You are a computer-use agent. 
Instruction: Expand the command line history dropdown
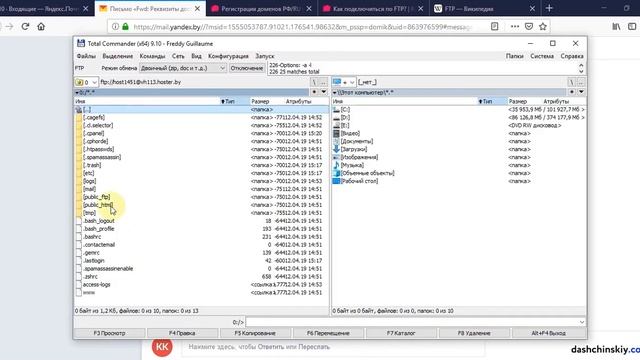click(x=582, y=322)
